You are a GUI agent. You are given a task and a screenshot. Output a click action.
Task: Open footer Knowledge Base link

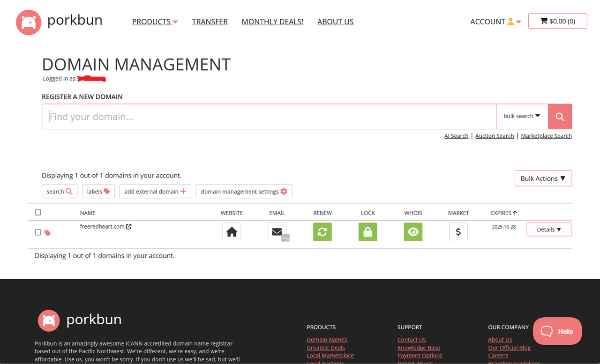[419, 348]
